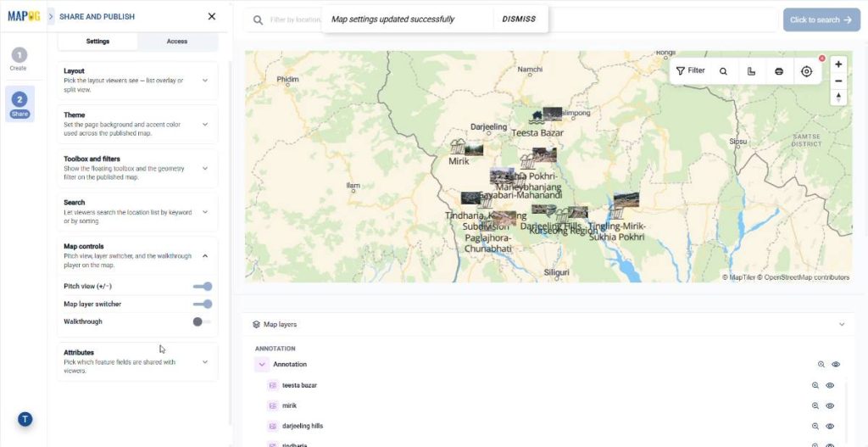
Task: Select the mirik layer row
Action: click(x=552, y=406)
